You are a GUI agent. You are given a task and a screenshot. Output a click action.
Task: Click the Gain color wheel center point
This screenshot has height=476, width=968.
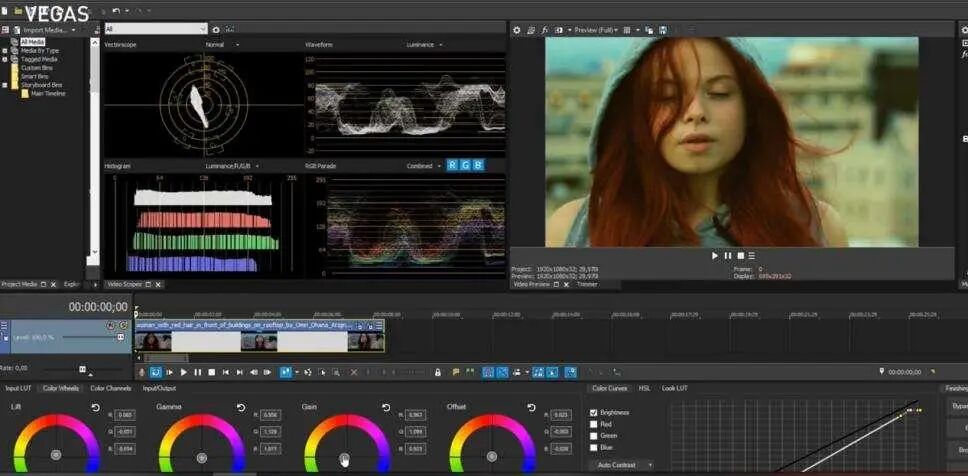coord(347,456)
